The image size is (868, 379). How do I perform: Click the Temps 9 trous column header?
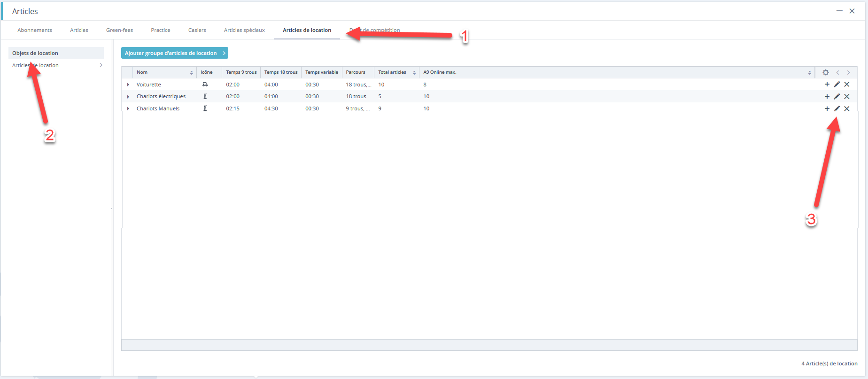click(241, 72)
